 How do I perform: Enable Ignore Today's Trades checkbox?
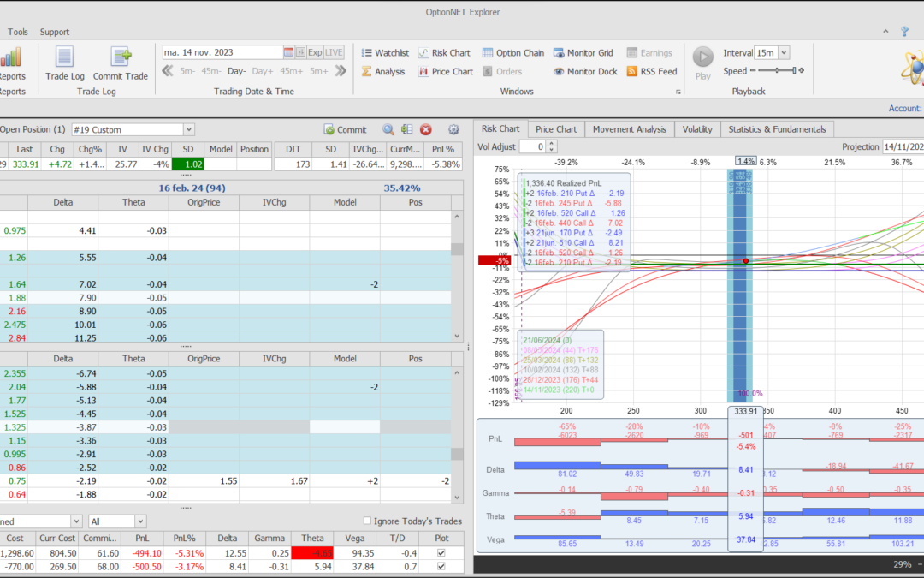[368, 521]
